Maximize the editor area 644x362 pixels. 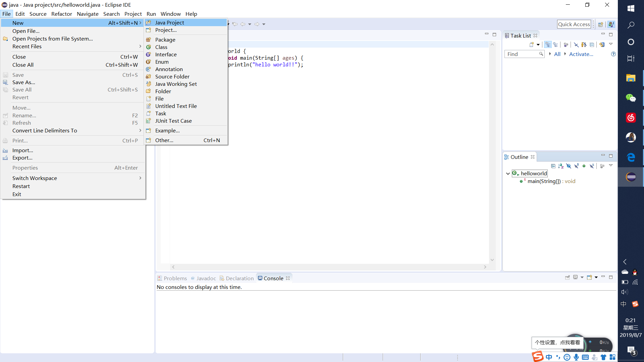494,35
